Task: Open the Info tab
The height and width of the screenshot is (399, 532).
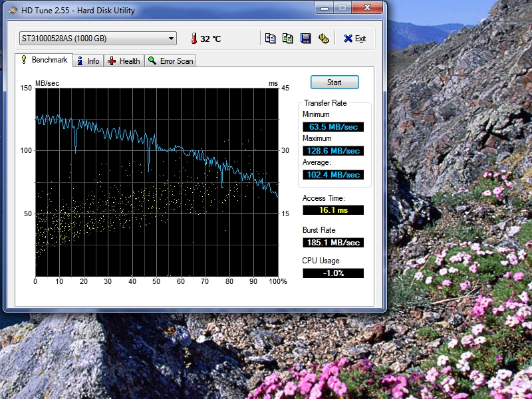Action: point(88,61)
